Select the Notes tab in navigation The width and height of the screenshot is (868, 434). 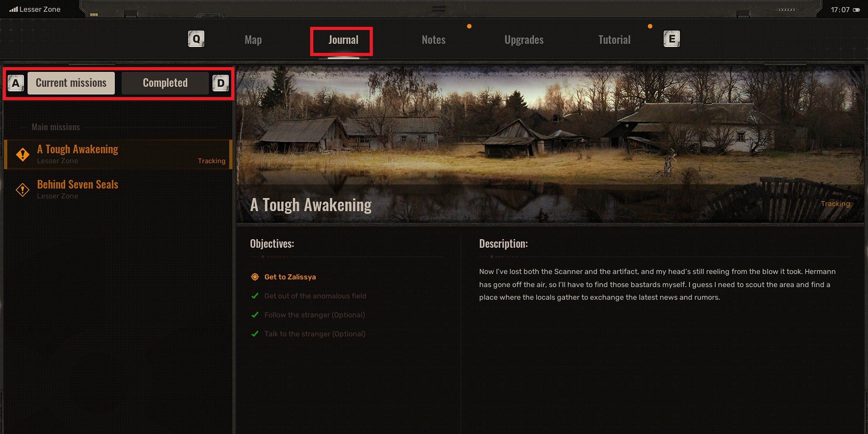[434, 39]
